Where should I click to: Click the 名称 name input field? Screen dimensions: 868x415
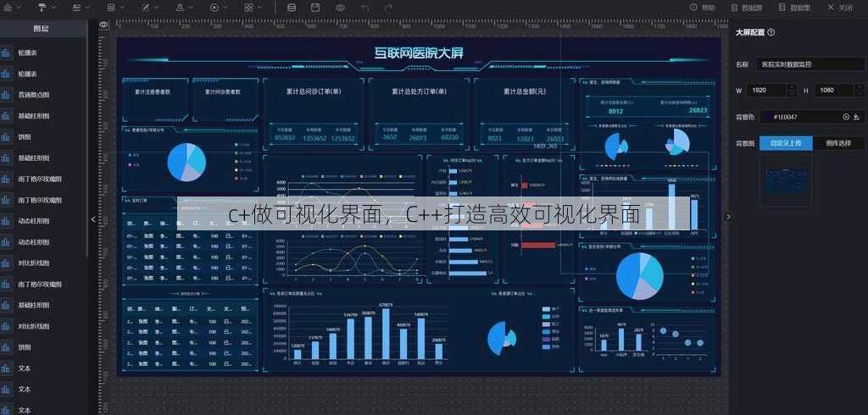pyautogui.click(x=810, y=64)
